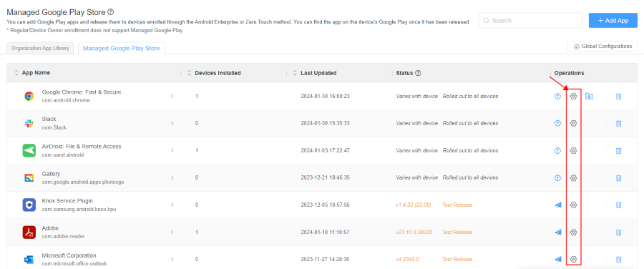
Task: Switch to Organization App Library tab
Action: coord(41,48)
